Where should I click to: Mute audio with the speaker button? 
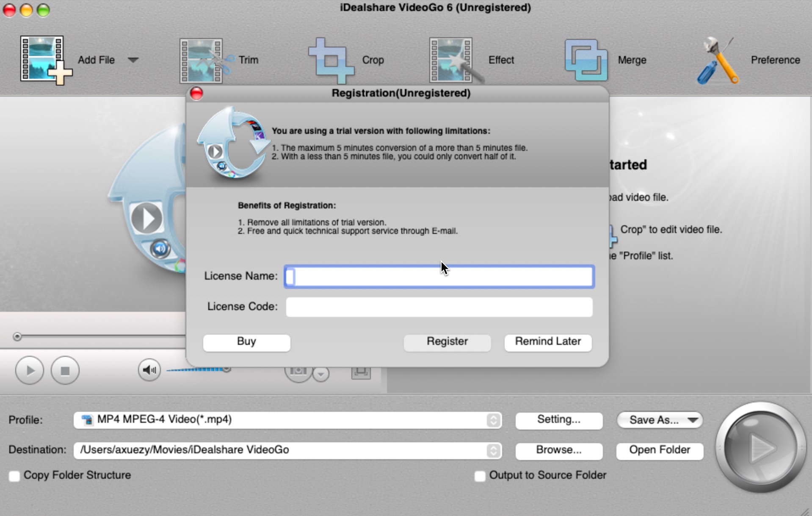(149, 370)
